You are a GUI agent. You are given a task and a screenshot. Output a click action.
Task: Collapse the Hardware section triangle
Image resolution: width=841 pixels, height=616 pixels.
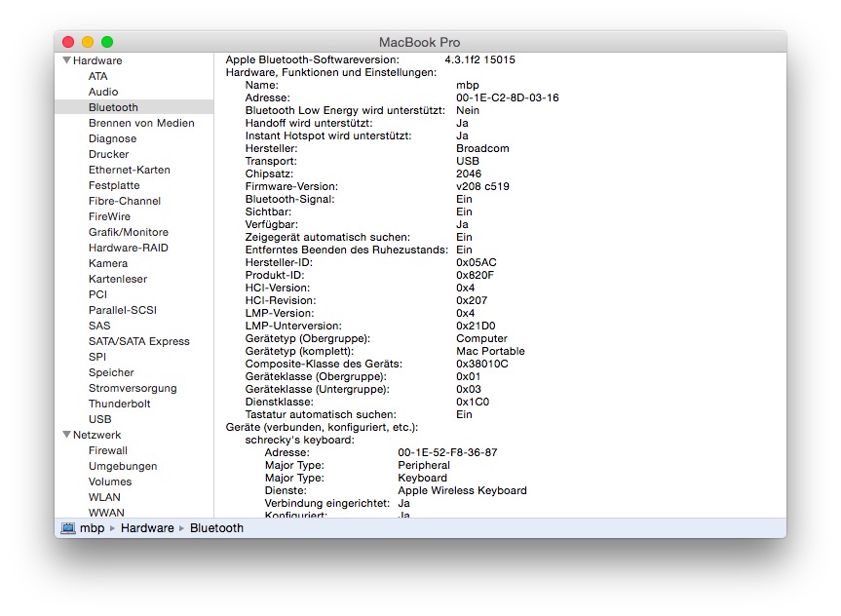(x=67, y=60)
